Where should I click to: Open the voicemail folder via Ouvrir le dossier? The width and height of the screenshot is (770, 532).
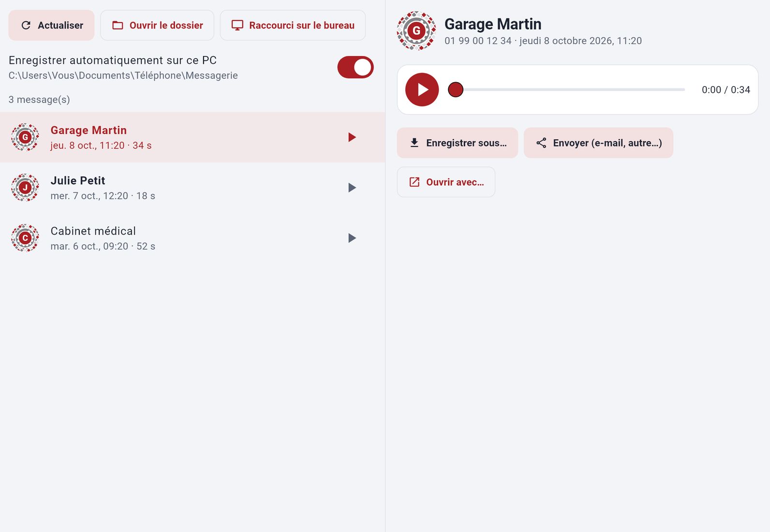(157, 25)
